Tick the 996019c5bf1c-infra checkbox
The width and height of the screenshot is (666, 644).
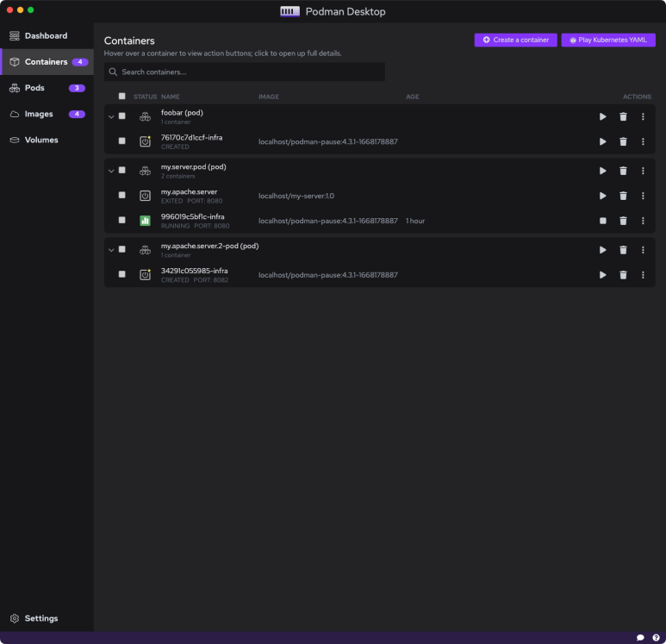pos(121,220)
